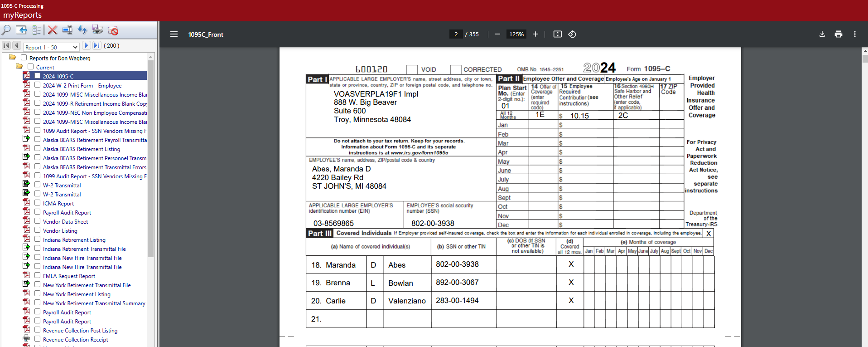Open Indiana Retirement Transmittal File
868x347 pixels.
[84, 249]
